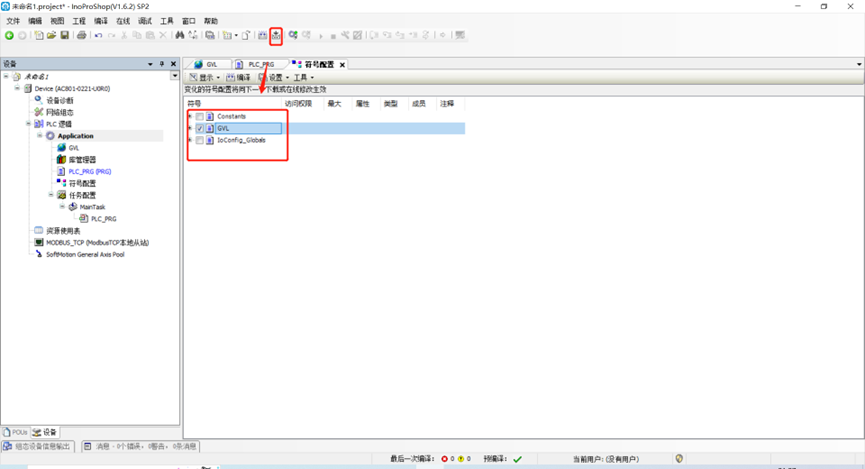The image size is (865, 469).
Task: Uncheck the GVL checkbox in symbol list
Action: tap(200, 128)
